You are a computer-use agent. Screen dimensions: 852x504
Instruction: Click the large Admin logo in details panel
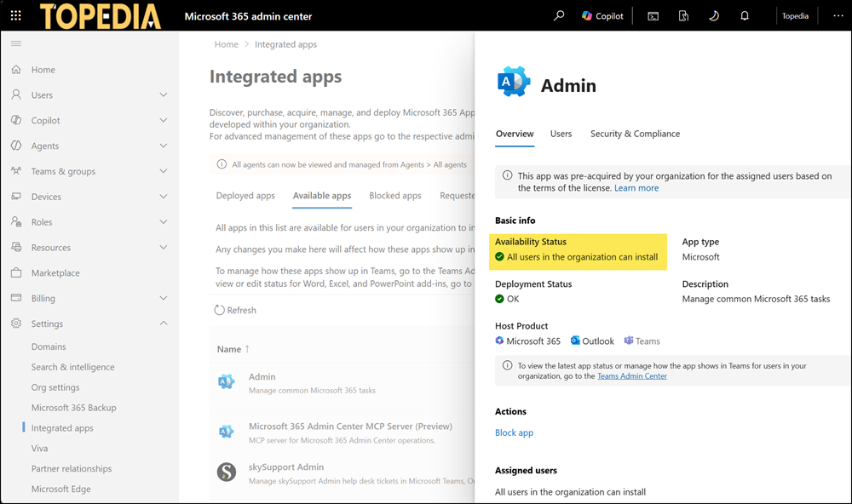pyautogui.click(x=514, y=82)
